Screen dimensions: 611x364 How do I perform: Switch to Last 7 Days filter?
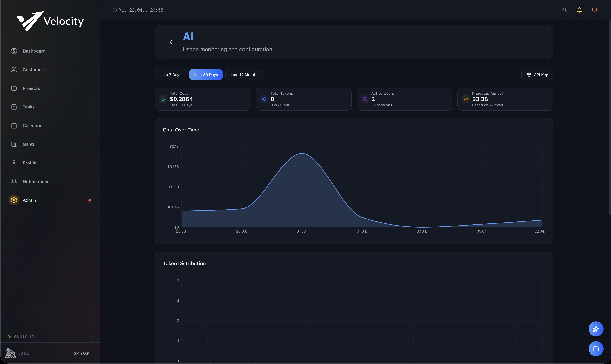tap(171, 75)
